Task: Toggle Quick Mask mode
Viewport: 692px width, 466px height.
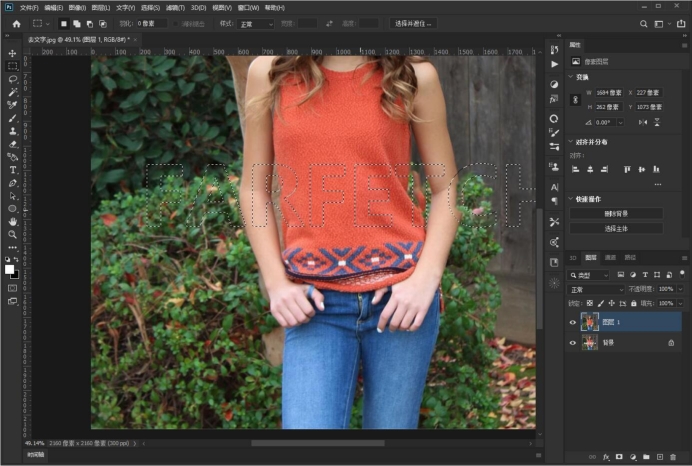Action: (12, 288)
